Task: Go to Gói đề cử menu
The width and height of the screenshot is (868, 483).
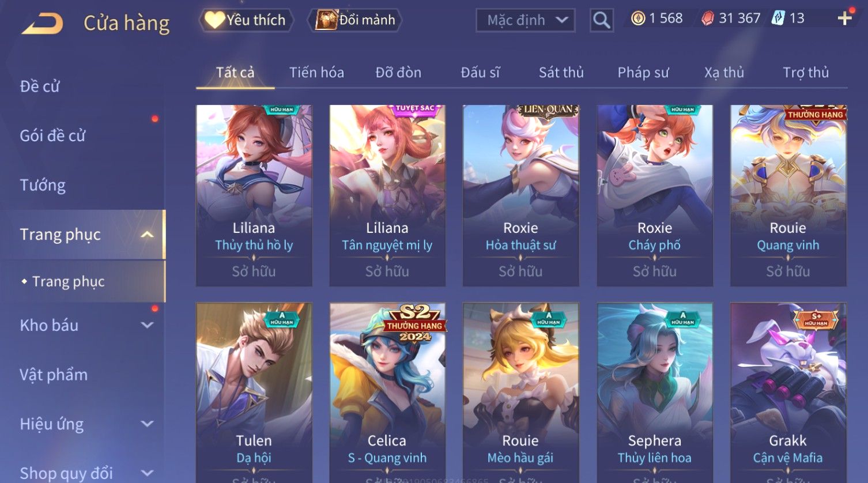Action: [52, 136]
